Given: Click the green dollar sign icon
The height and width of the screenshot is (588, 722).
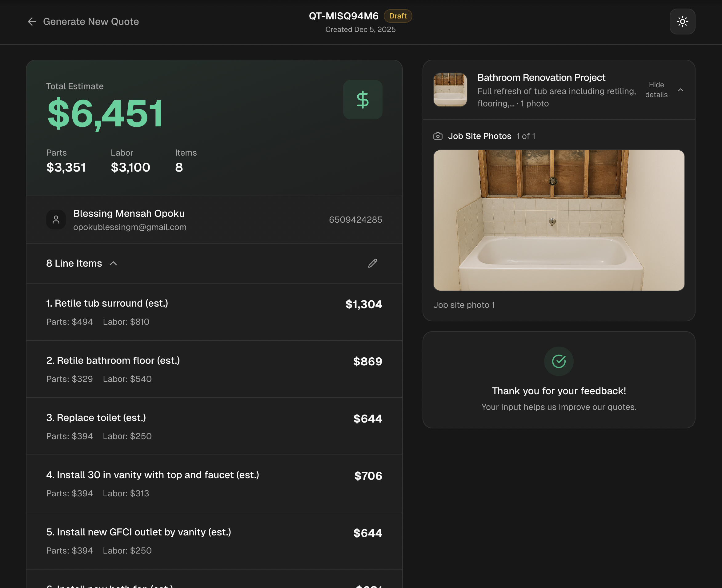Looking at the screenshot, I should click(x=362, y=100).
